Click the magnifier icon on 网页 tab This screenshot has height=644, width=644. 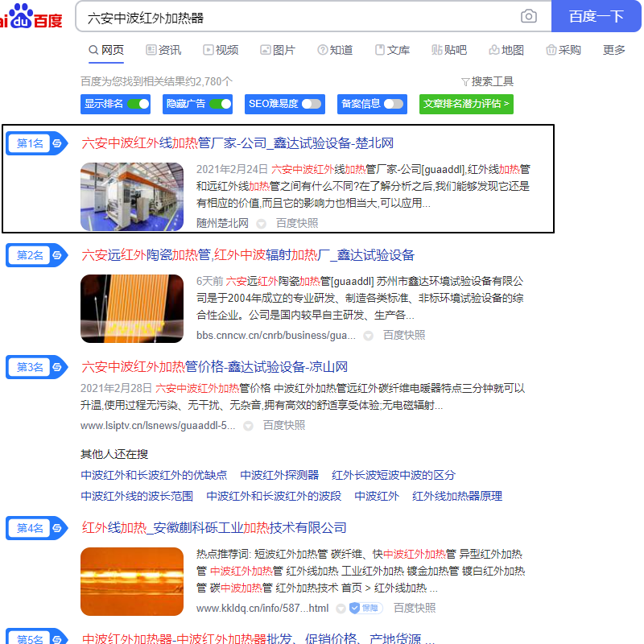93,50
